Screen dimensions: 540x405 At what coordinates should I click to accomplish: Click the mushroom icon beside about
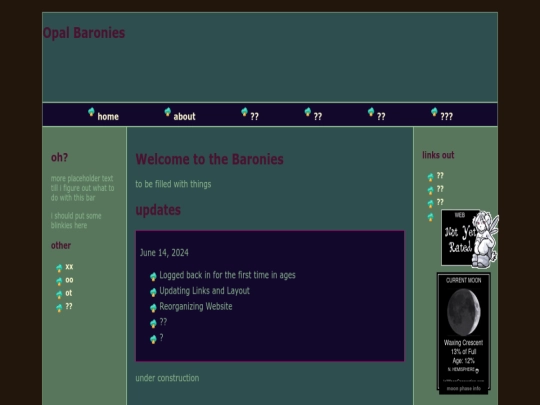[168, 112]
